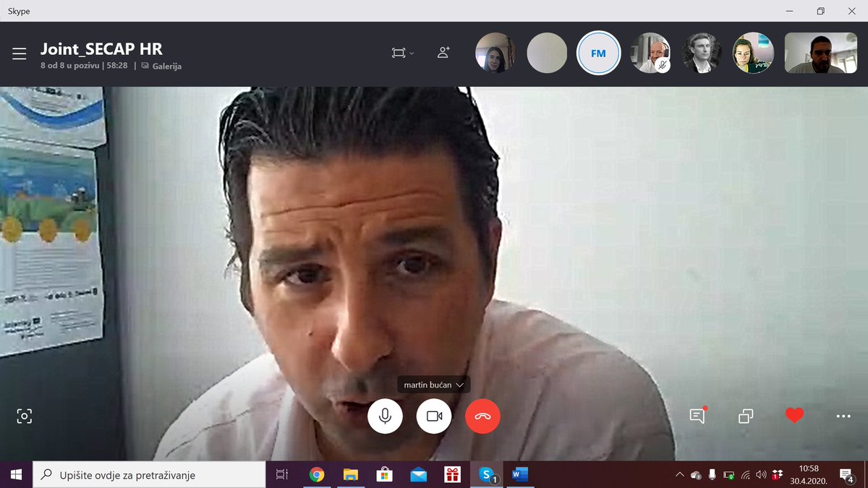The height and width of the screenshot is (488, 868).
Task: Select the FM participant avatar
Action: point(598,53)
